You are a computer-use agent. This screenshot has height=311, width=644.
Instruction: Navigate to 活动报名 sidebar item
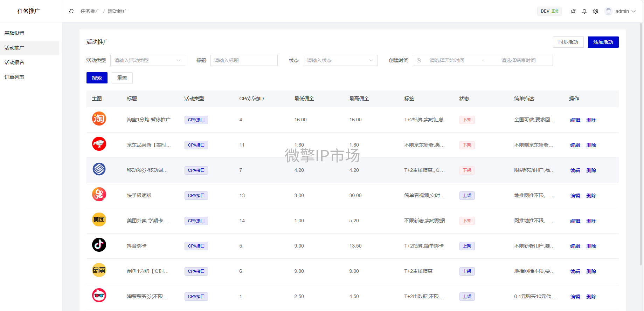click(x=14, y=62)
